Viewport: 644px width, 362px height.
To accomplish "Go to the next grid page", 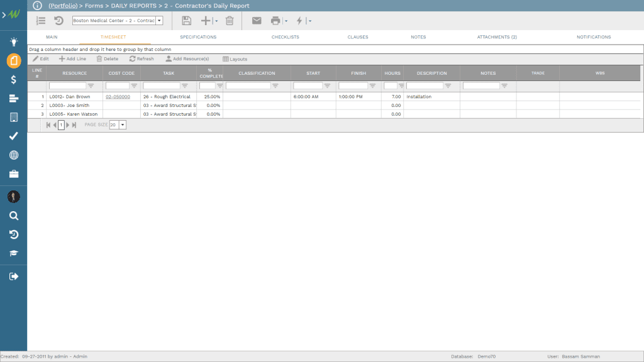I will [68, 125].
